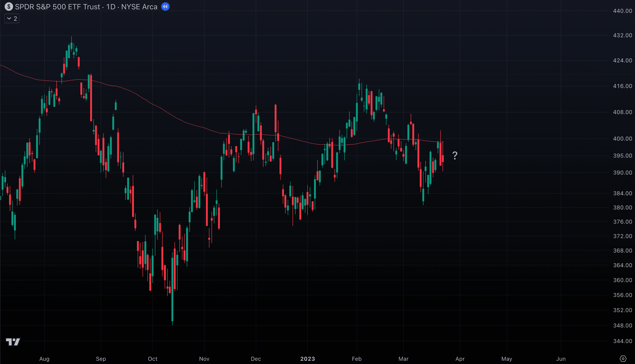
Task: Click the 400.00 price axis label
Action: click(x=622, y=138)
